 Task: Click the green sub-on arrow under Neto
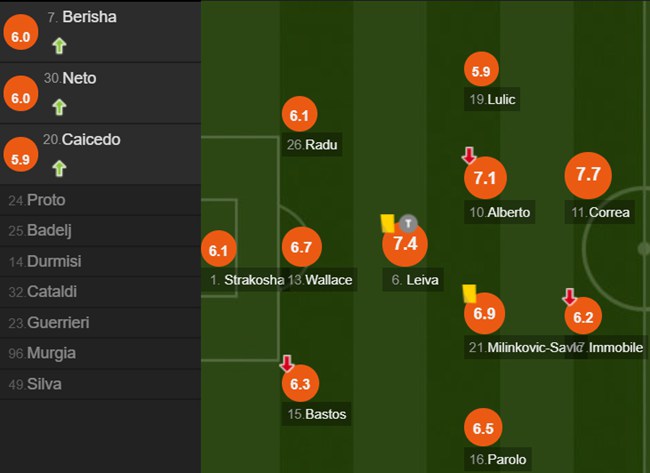[59, 107]
